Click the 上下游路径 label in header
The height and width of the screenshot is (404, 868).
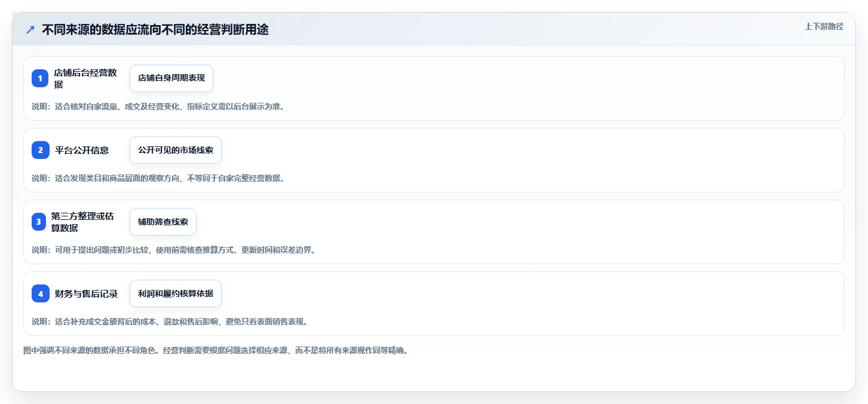coord(824,26)
